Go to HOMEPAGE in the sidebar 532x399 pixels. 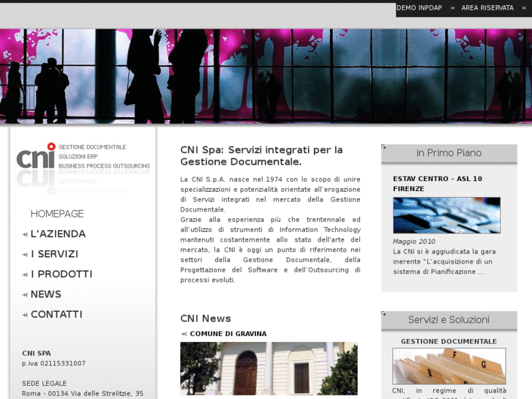point(57,214)
